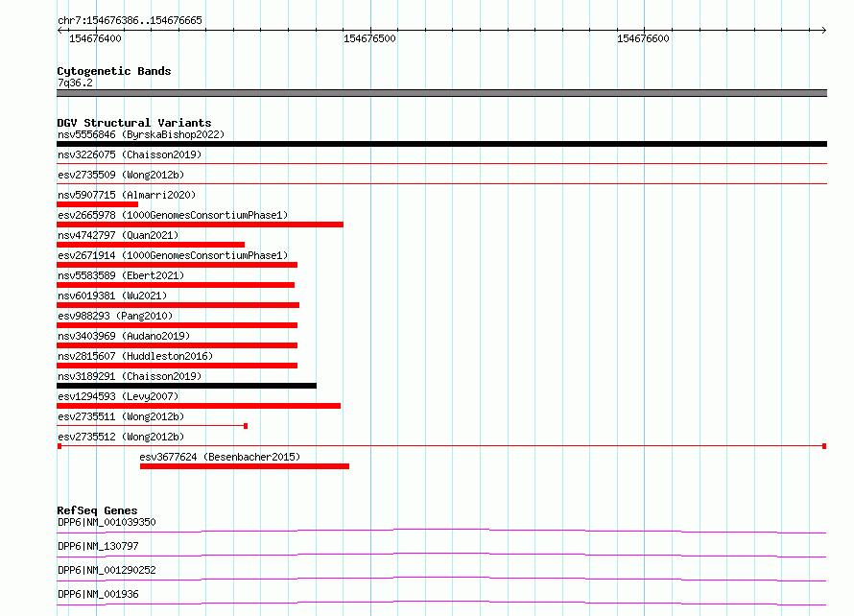Viewport: 854px width, 616px height.
Task: Select the 7q36.2 band label
Action: coord(75,83)
